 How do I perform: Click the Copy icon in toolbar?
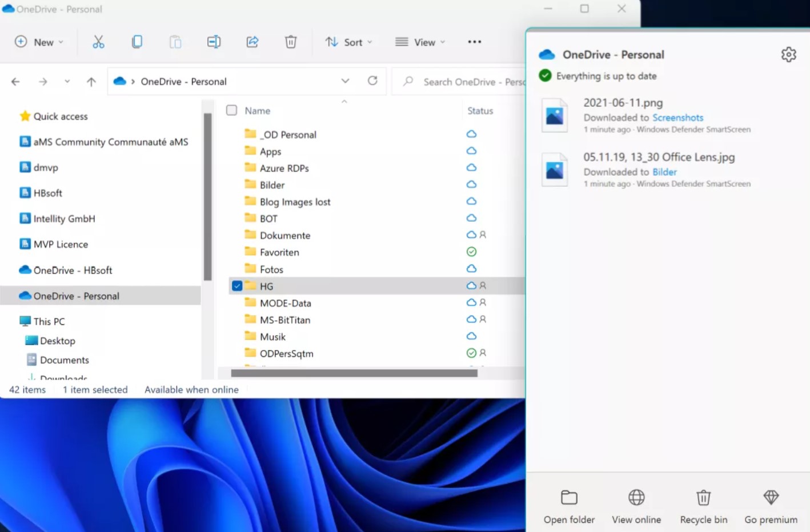[x=137, y=42]
